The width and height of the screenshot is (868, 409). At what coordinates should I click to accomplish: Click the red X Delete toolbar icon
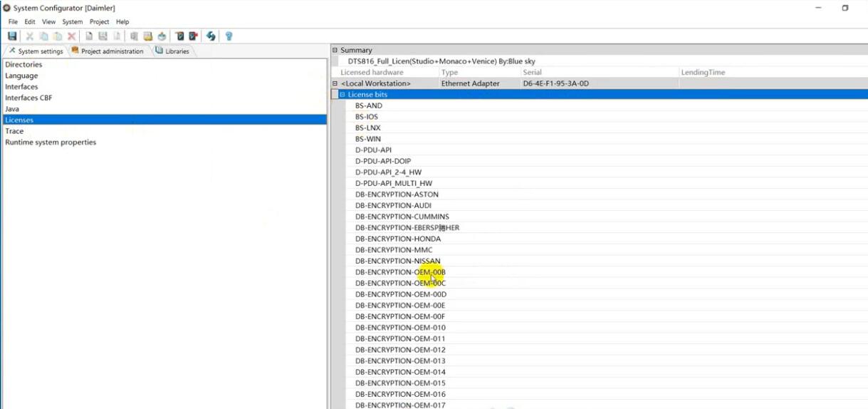click(x=71, y=36)
